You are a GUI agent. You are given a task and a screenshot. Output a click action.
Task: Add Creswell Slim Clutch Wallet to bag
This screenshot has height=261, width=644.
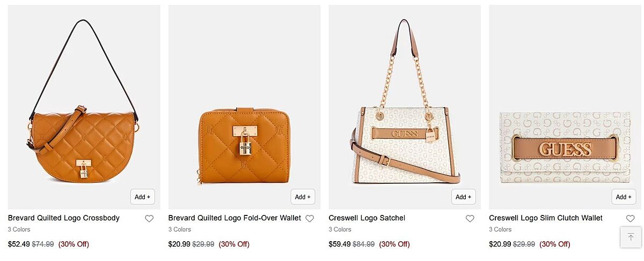[624, 197]
